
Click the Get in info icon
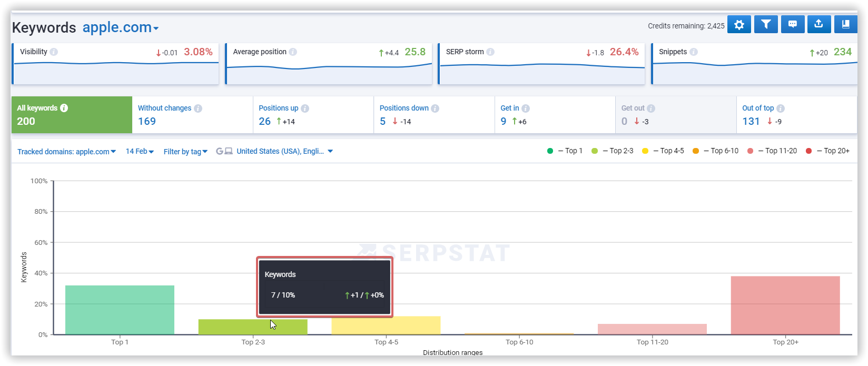[526, 108]
